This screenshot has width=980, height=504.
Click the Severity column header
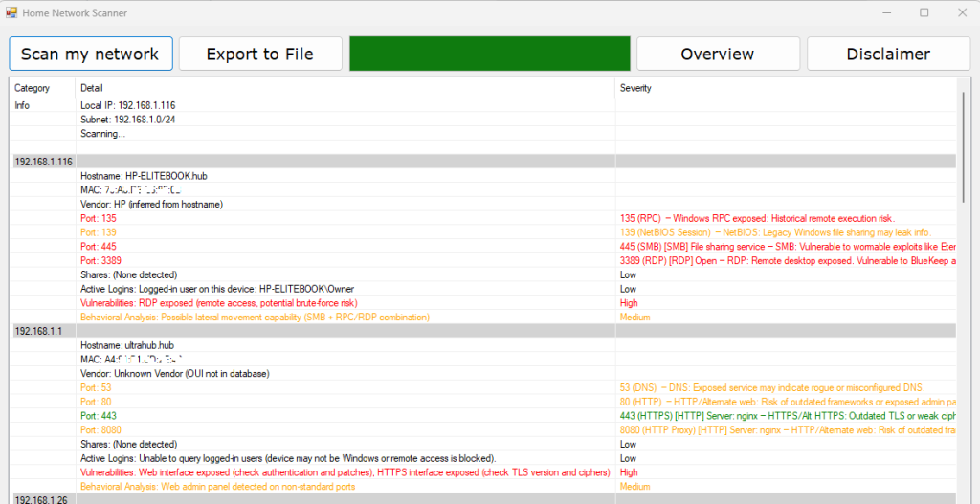pos(635,88)
